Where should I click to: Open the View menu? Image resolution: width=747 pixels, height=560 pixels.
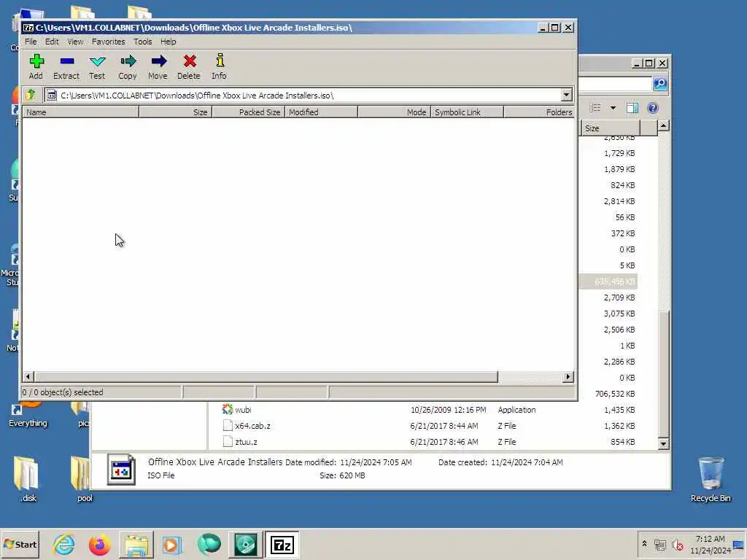pos(75,42)
